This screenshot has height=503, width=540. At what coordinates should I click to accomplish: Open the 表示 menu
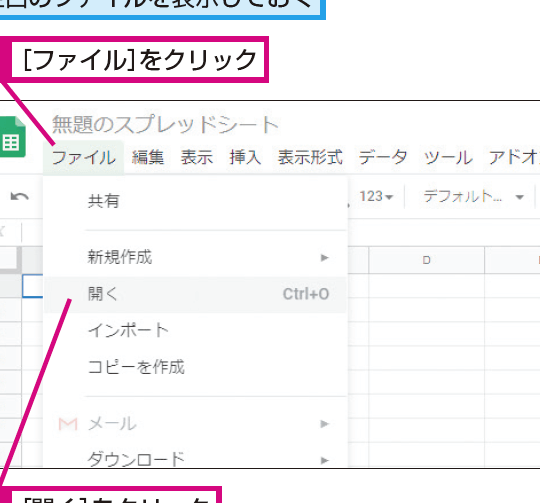click(x=197, y=158)
